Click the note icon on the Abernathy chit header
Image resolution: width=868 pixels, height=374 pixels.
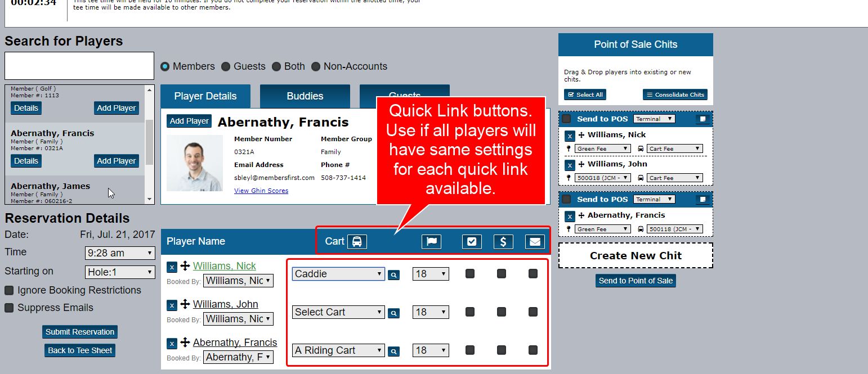click(x=702, y=200)
